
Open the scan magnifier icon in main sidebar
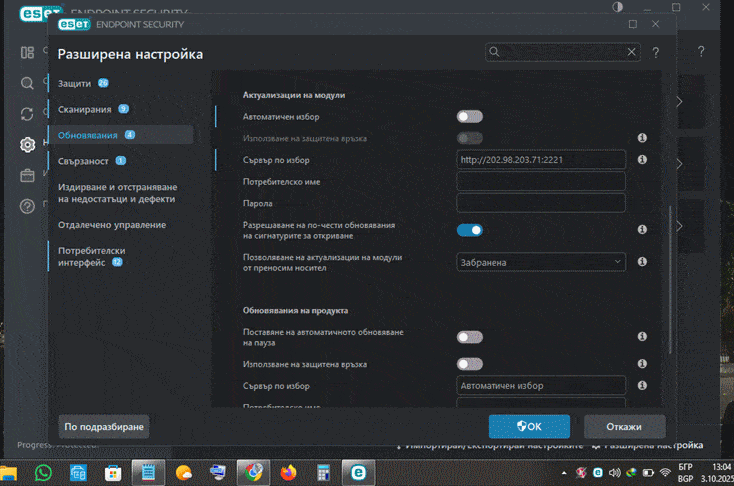pos(27,83)
